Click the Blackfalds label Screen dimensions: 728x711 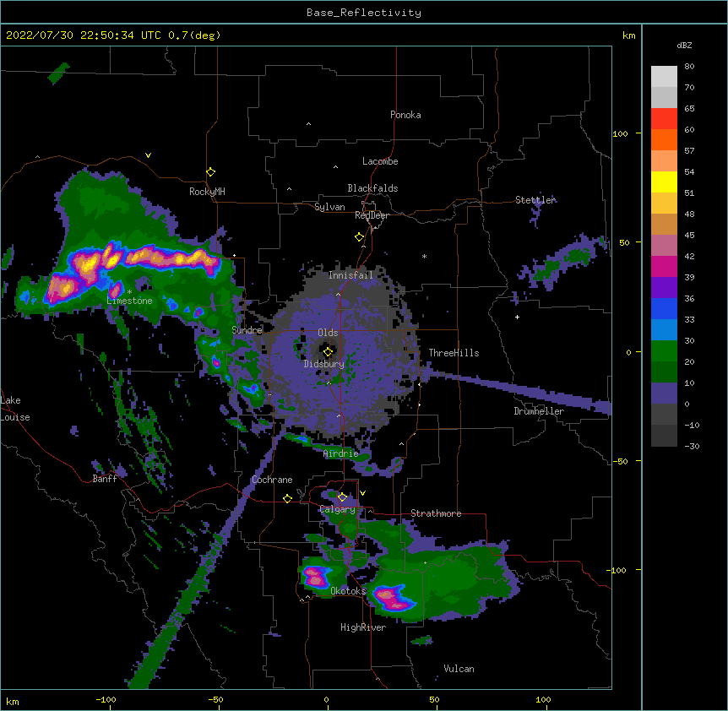click(x=372, y=188)
